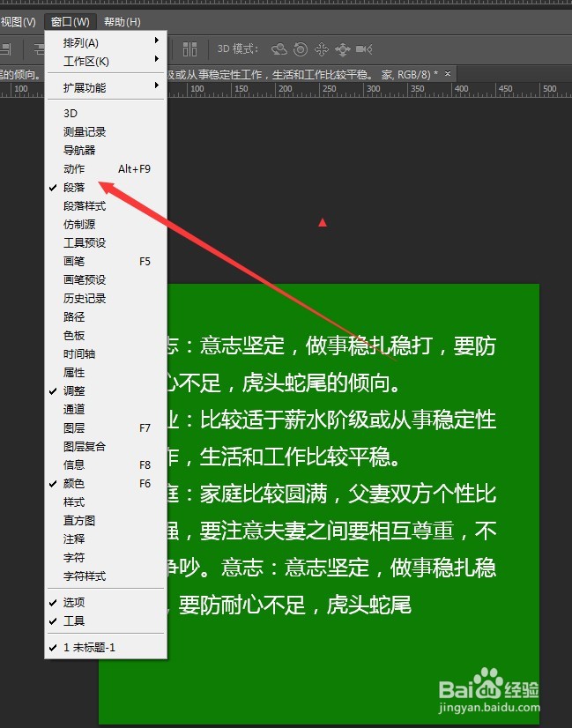Open the 字符样式 character styles panel

(107, 576)
